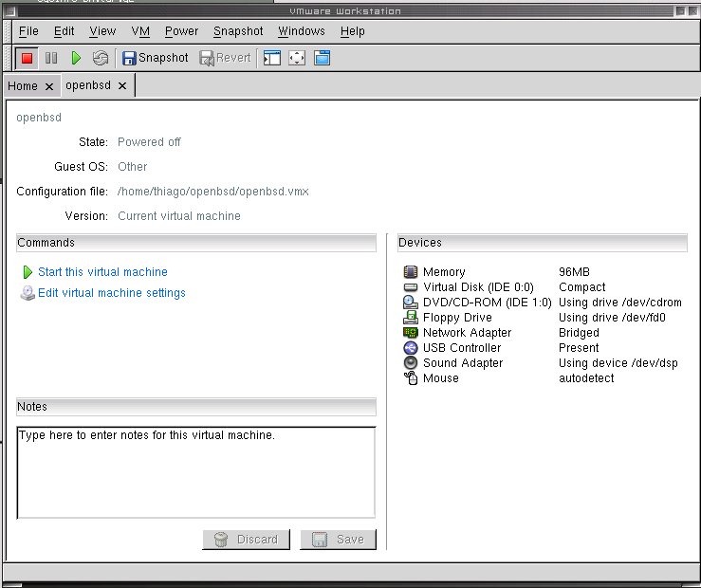Click the Powered off state value
Image resolution: width=701 pixels, height=588 pixels.
click(149, 142)
